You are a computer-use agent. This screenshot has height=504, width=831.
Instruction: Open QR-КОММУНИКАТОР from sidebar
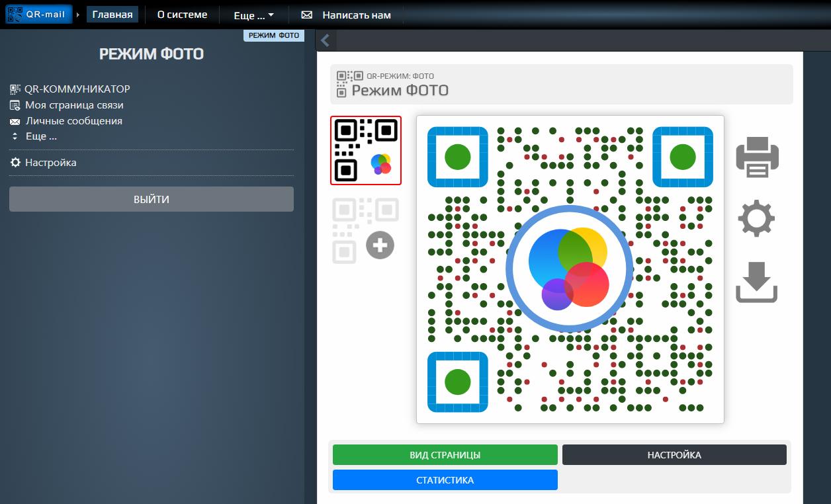pos(77,89)
